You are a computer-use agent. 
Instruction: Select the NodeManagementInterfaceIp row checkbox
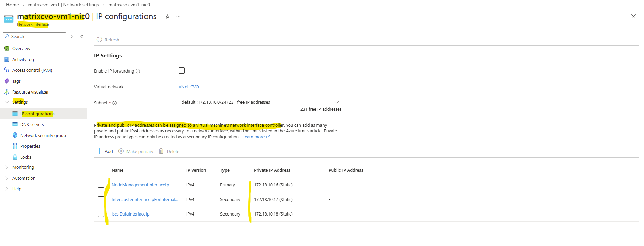click(x=101, y=185)
